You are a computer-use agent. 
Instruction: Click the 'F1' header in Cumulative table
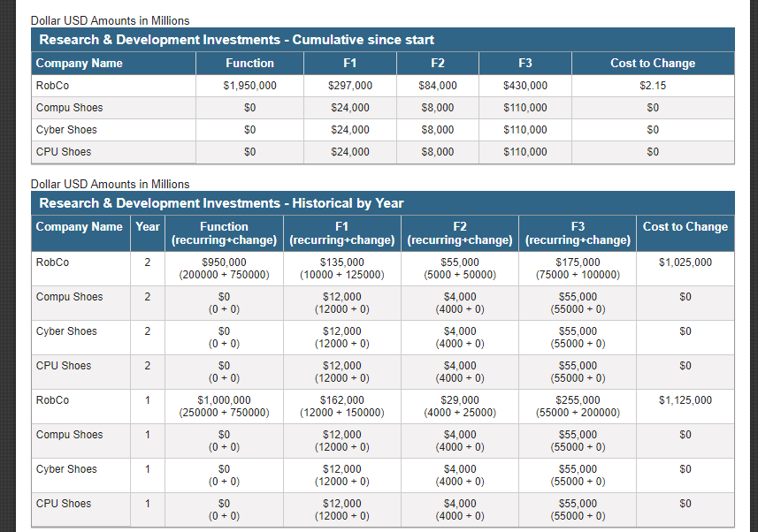(x=350, y=64)
